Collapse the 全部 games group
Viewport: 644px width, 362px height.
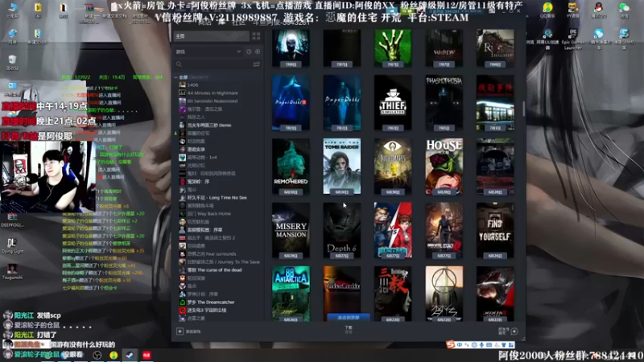(x=175, y=77)
